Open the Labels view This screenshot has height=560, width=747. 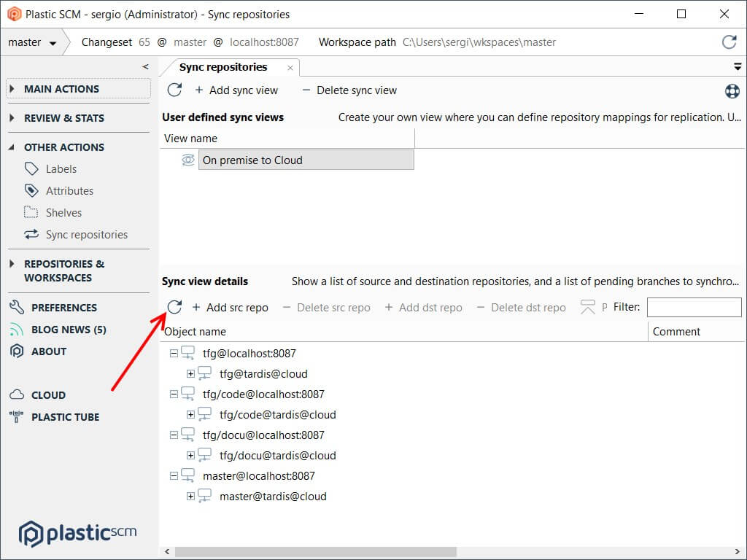[x=61, y=168]
